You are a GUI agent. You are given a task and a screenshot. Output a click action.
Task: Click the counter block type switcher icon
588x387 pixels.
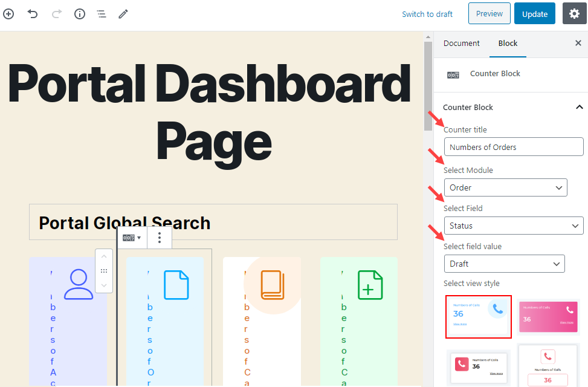click(131, 238)
